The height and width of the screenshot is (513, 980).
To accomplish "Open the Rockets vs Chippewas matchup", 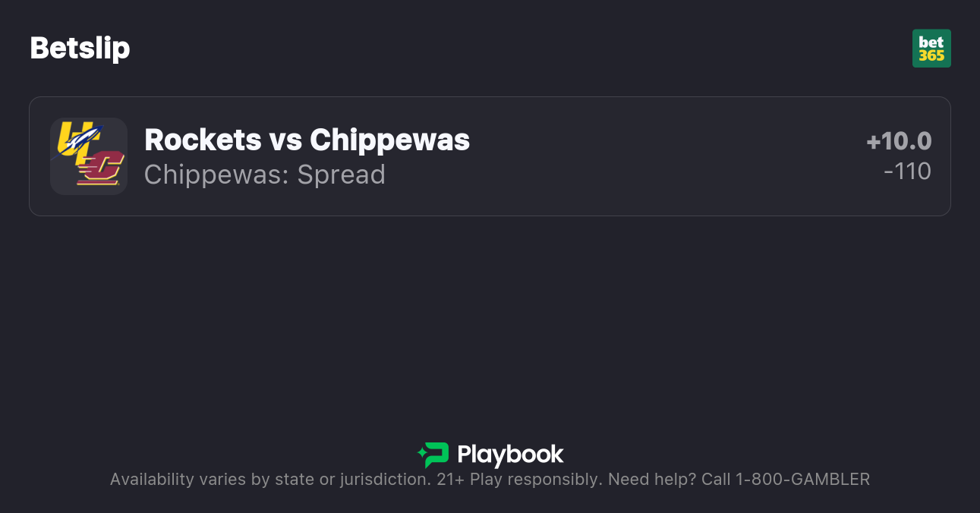I will point(307,140).
